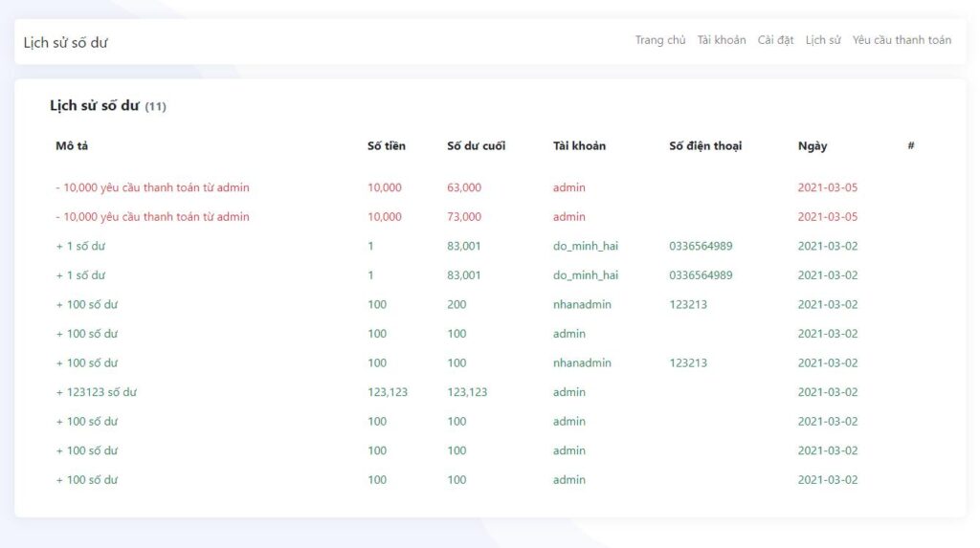Sort by the Số tiền column header

[387, 146]
